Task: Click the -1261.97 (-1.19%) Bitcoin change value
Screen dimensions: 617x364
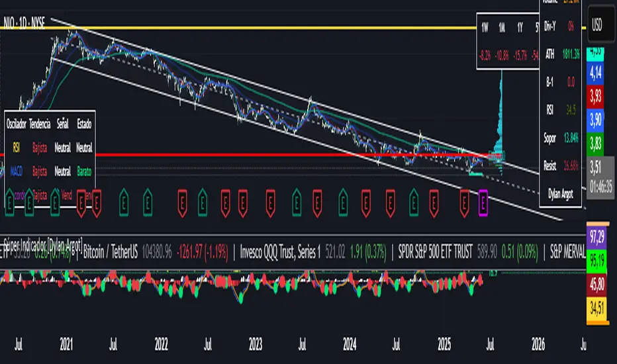Action: 203,252
